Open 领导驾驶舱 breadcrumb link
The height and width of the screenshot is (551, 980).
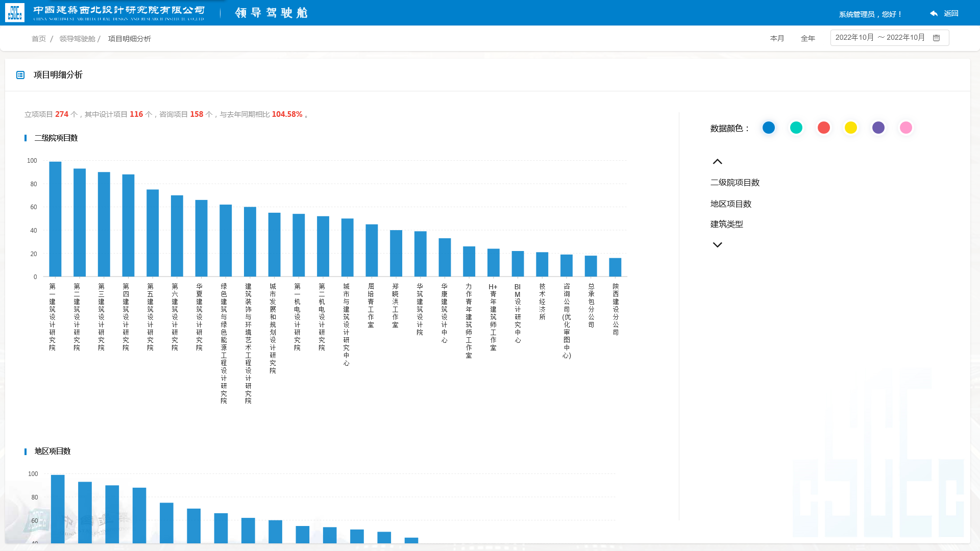click(x=77, y=39)
